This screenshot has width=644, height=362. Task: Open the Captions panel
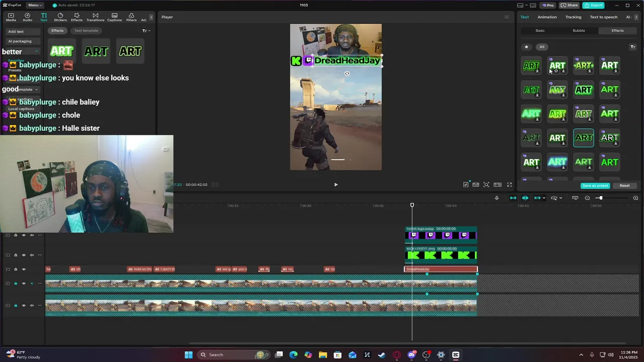pyautogui.click(x=114, y=17)
